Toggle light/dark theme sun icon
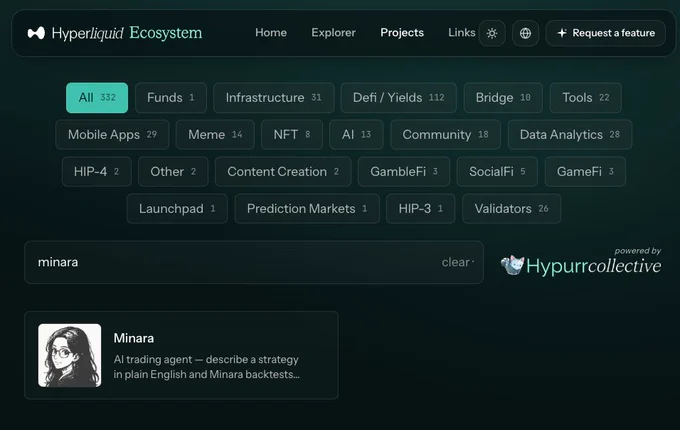The image size is (680, 430). 492,33
